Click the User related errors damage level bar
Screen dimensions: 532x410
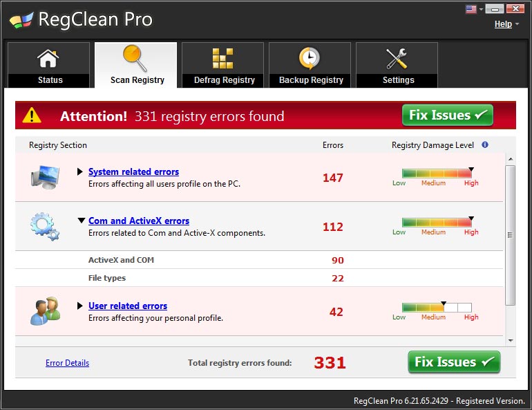436,308
